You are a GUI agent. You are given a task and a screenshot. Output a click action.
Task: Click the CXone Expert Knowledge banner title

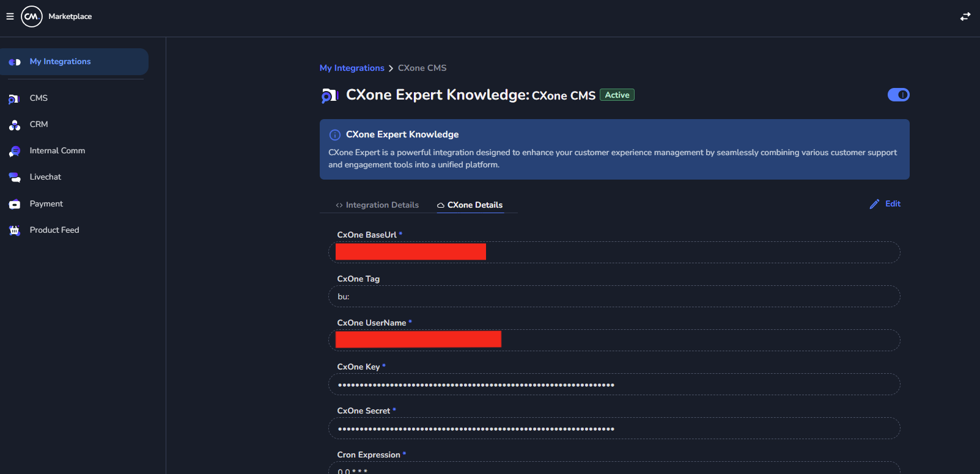[x=402, y=134]
